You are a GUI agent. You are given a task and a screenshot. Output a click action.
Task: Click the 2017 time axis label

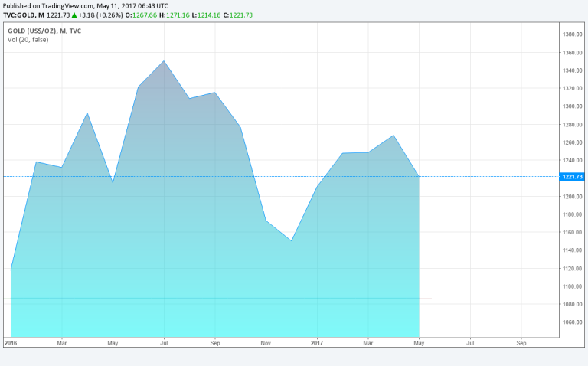pos(317,343)
